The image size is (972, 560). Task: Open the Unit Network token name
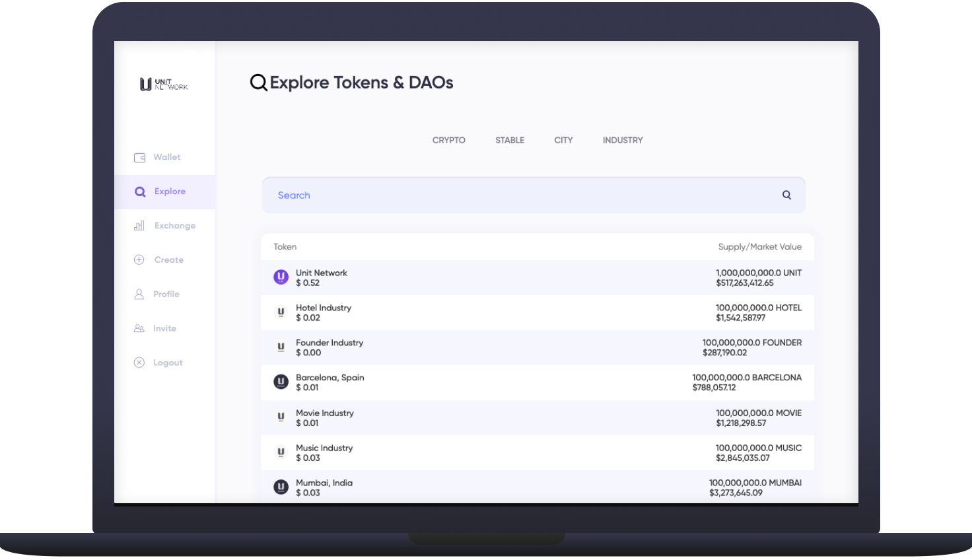pyautogui.click(x=322, y=273)
